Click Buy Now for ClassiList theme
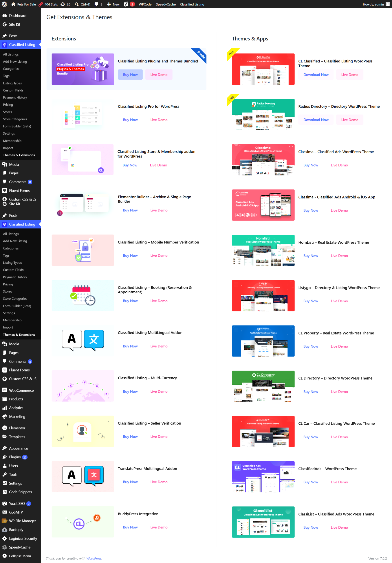This screenshot has height=563, width=392. pyautogui.click(x=311, y=527)
